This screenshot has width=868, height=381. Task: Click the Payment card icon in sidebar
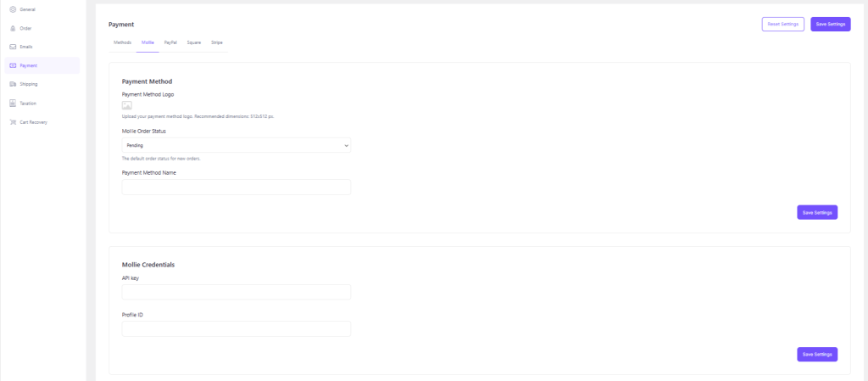(14, 65)
